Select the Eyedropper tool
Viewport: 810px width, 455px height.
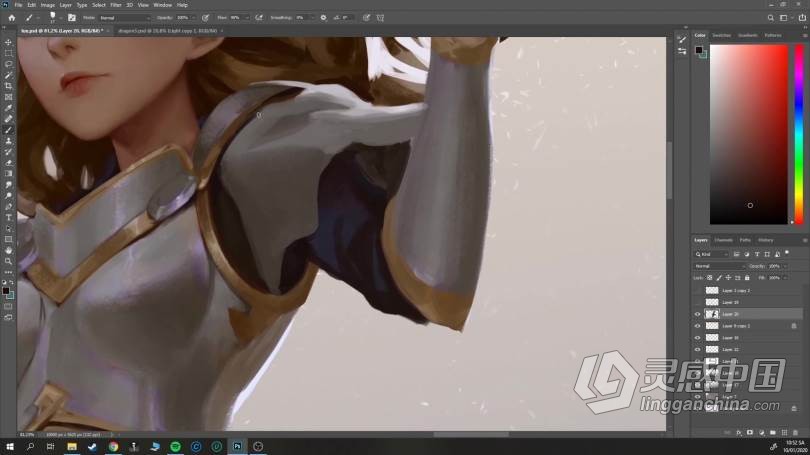coord(8,108)
